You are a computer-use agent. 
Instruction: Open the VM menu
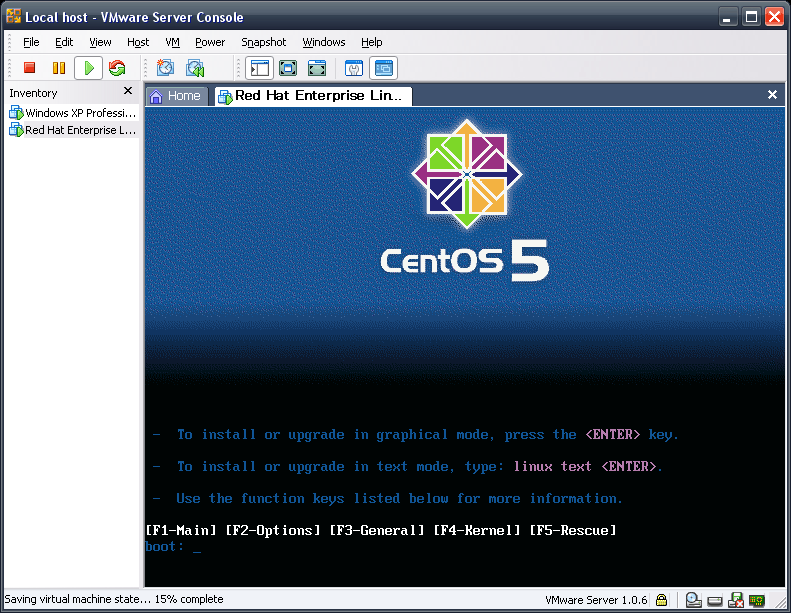(173, 42)
